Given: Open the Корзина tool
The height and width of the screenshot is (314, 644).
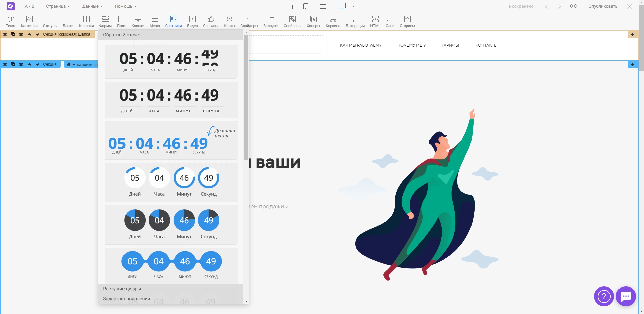Looking at the screenshot, I should click(333, 21).
